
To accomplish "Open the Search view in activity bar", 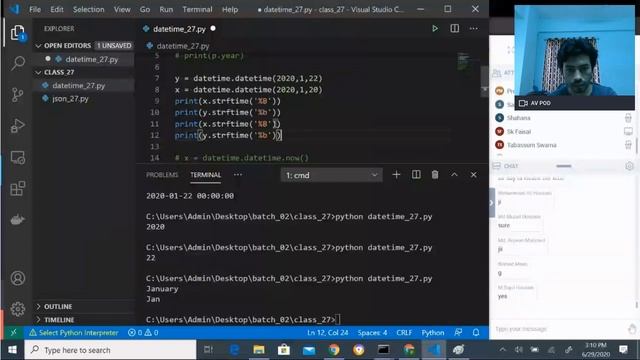I will click(x=18, y=63).
